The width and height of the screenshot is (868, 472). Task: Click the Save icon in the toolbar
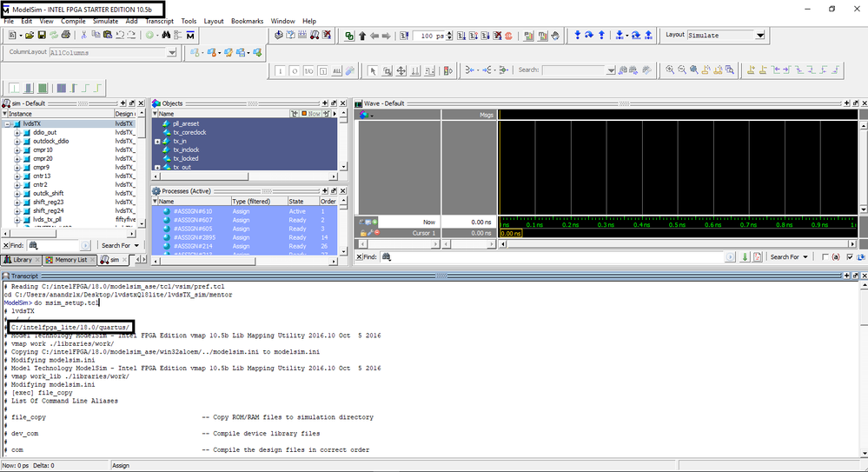click(x=41, y=35)
